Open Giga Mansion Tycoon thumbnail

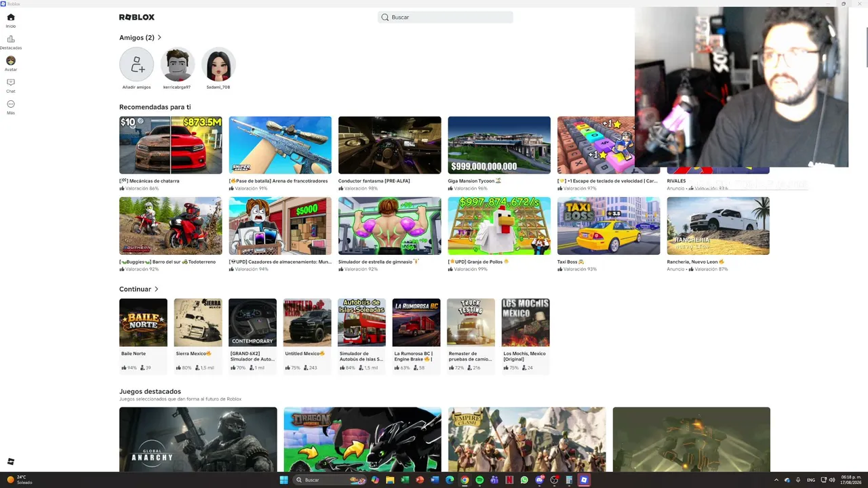click(x=499, y=145)
